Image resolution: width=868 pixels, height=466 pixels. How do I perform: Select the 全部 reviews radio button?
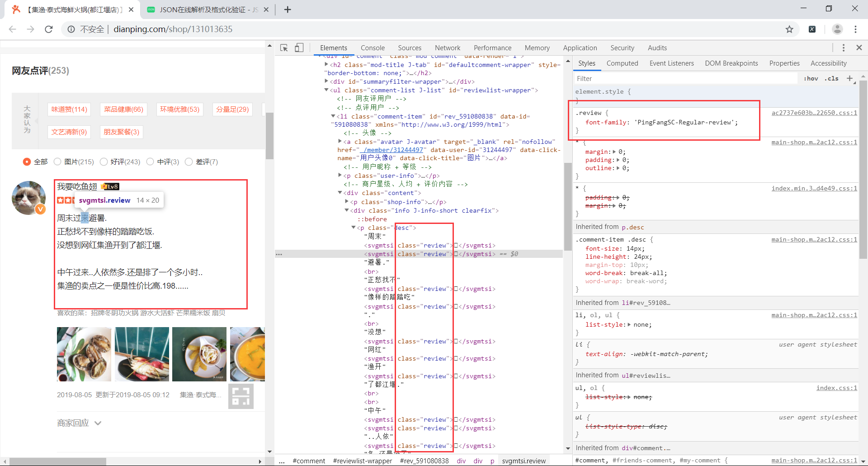point(27,162)
